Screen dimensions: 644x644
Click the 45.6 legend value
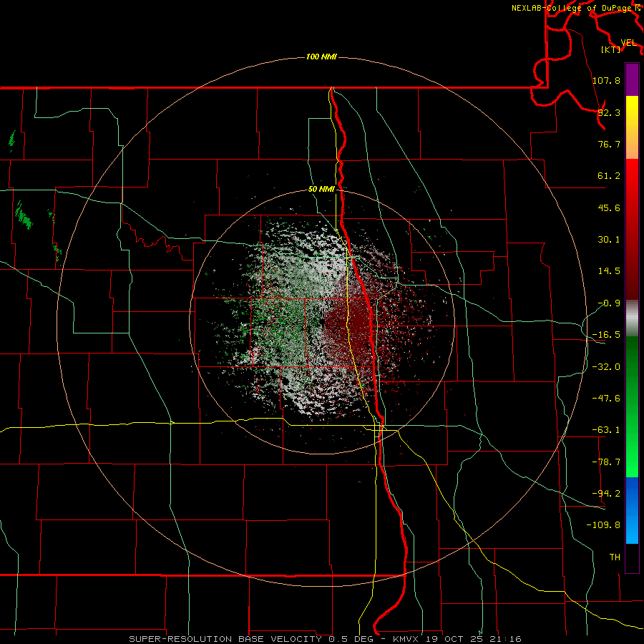(x=609, y=208)
